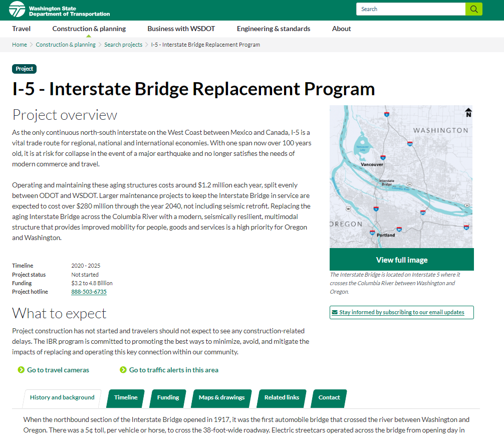Click the magnifying glass search button
Viewport: 504px width, 434px height.
click(473, 9)
